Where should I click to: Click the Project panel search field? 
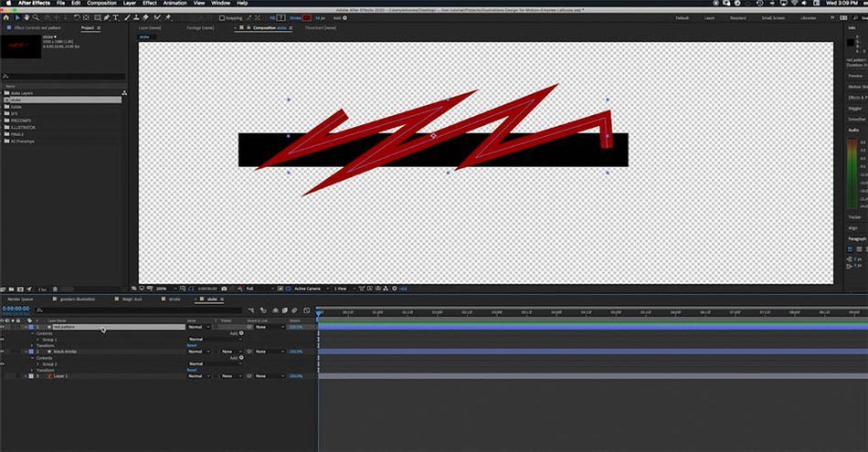(x=64, y=77)
